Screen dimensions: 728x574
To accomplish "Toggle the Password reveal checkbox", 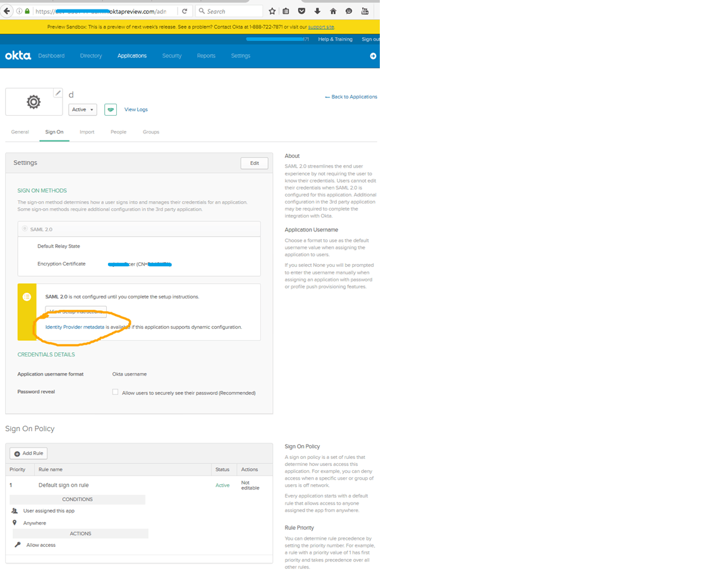I will (x=115, y=392).
